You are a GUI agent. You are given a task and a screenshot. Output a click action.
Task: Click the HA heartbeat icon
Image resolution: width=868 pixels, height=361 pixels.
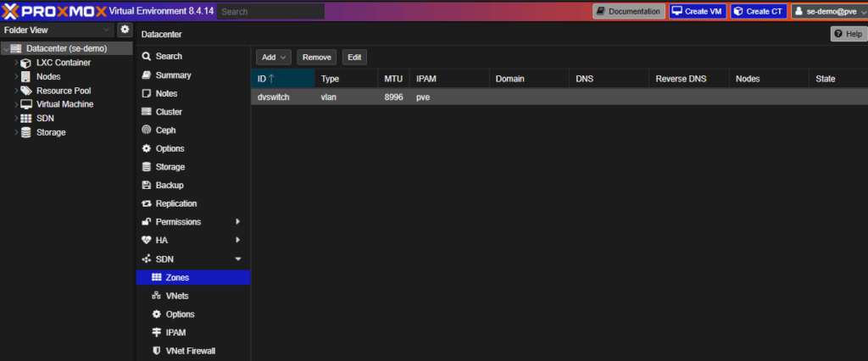[x=146, y=241]
